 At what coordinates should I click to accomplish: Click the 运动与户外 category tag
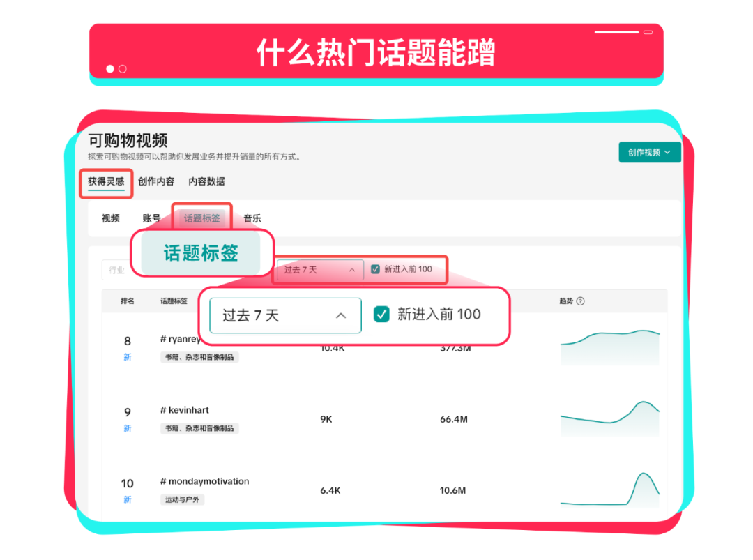pyautogui.click(x=182, y=499)
